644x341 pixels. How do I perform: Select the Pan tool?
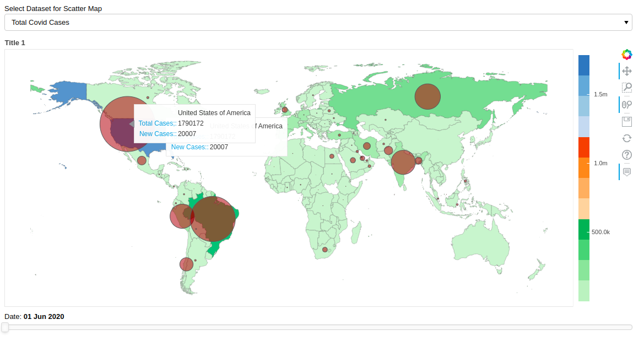coord(626,71)
